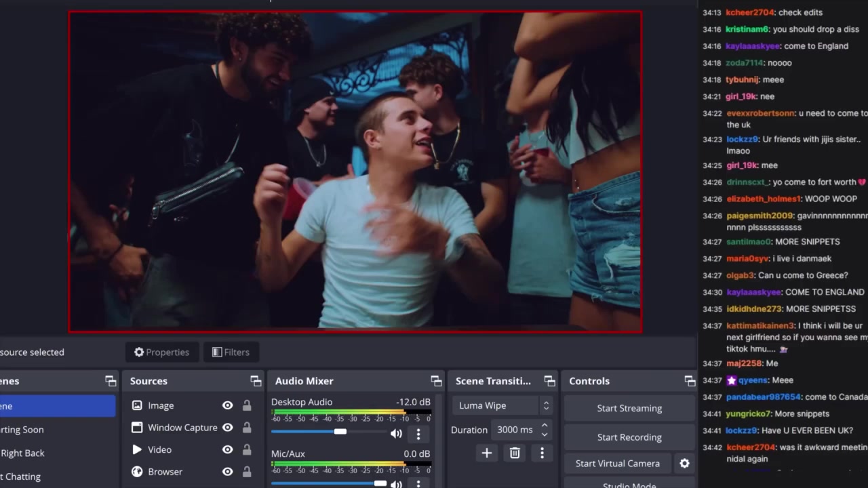This screenshot has width=868, height=488.
Task: Delete the selected transition with trash icon
Action: point(515,453)
